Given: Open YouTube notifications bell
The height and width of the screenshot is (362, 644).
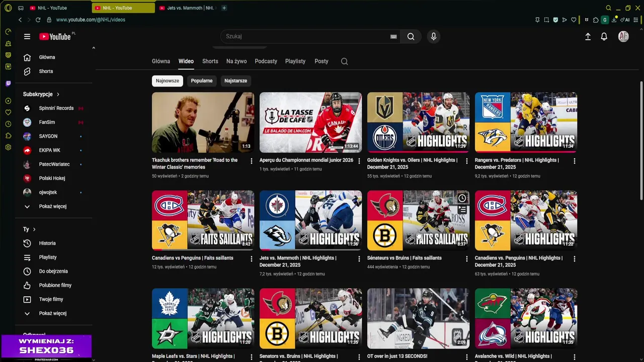Looking at the screenshot, I should 604,36.
